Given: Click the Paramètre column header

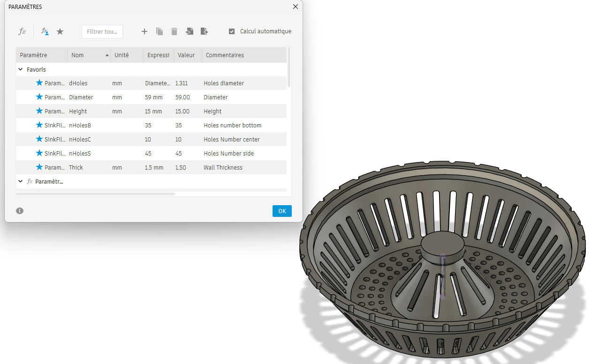Looking at the screenshot, I should [x=42, y=55].
